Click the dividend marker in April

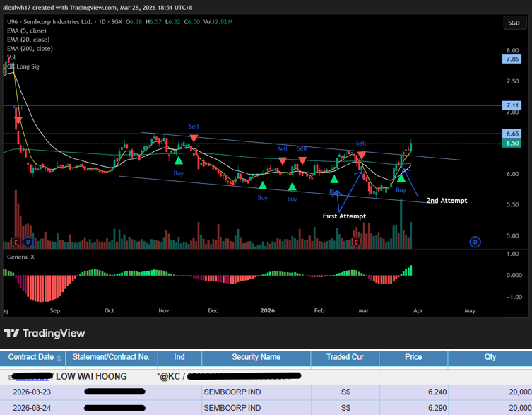(x=475, y=242)
